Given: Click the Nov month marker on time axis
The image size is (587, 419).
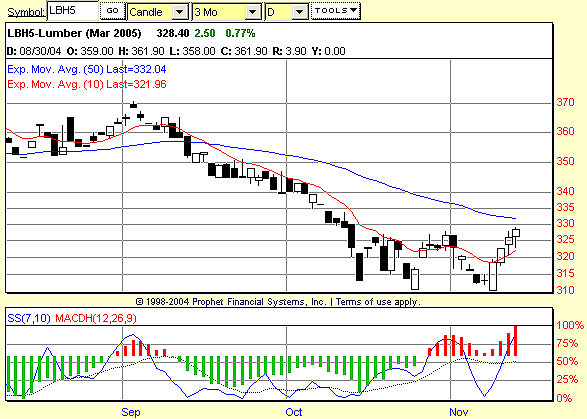Looking at the screenshot, I should click(458, 412).
